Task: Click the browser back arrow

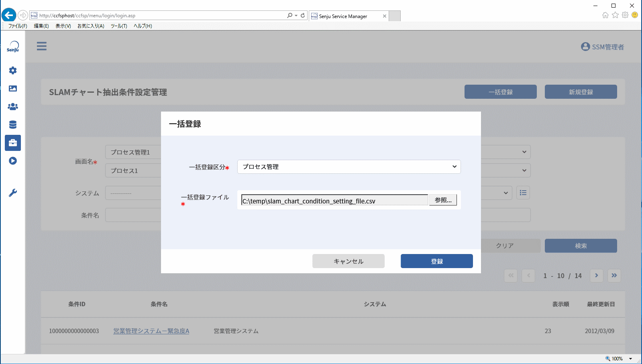Action: tap(9, 15)
